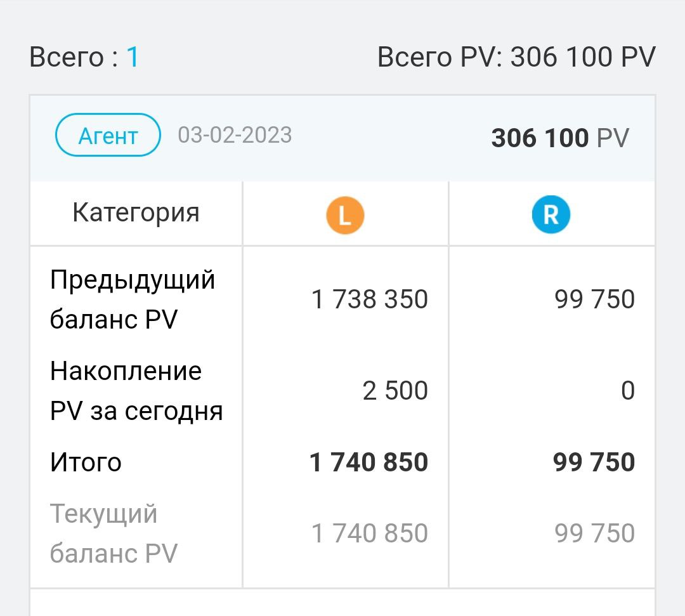Click the blue count number after Всего
Viewport: 685px width, 616px height.
tap(133, 58)
